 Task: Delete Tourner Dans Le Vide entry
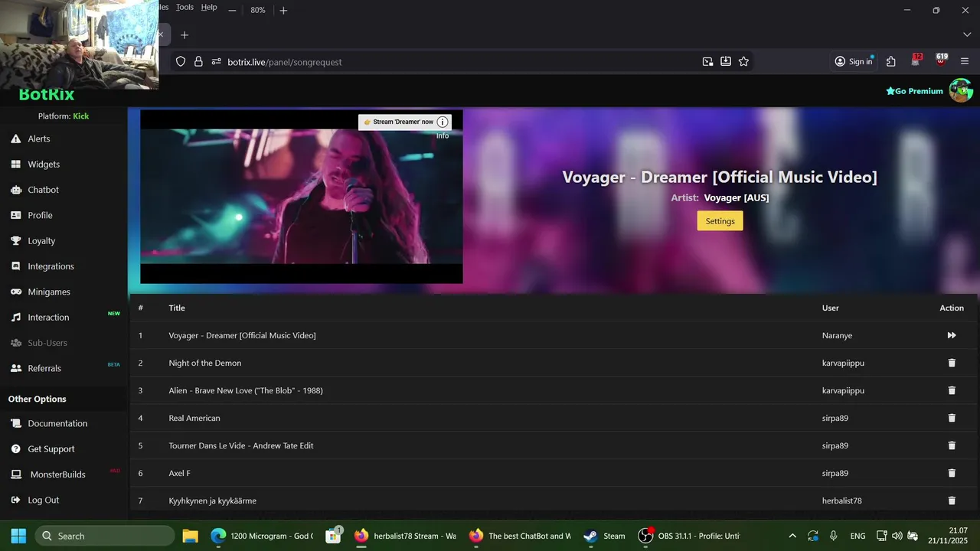pyautogui.click(x=952, y=445)
